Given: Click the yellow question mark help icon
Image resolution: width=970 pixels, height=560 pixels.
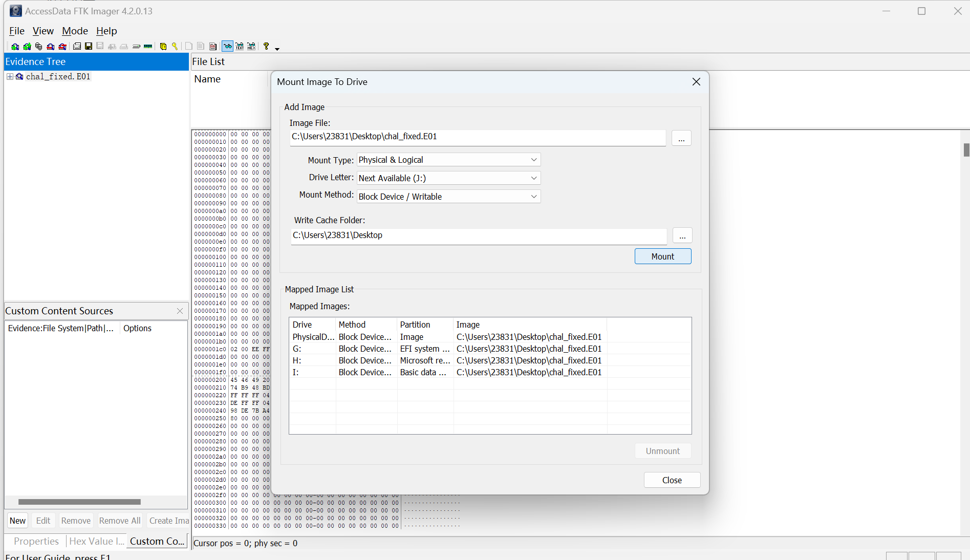Looking at the screenshot, I should tap(266, 47).
